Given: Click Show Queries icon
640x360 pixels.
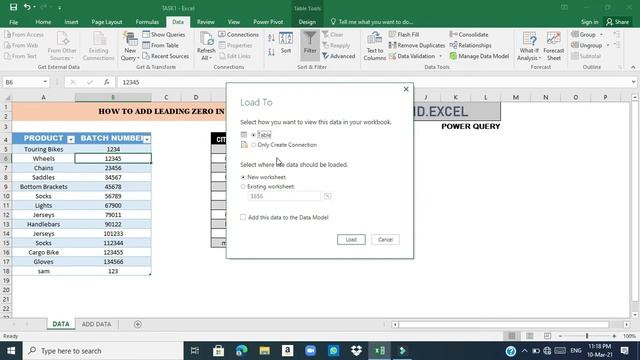Looking at the screenshot, I should [146, 35].
